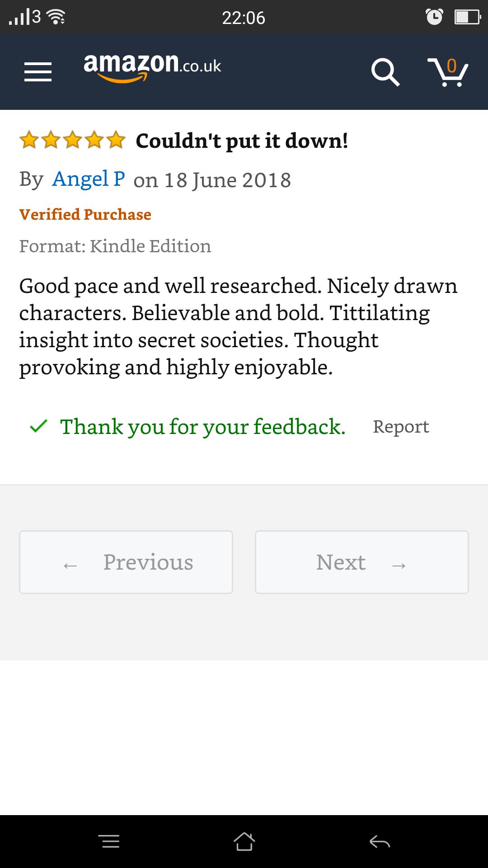The image size is (488, 868).
Task: Tap the battery indicator icon
Action: (x=467, y=17)
